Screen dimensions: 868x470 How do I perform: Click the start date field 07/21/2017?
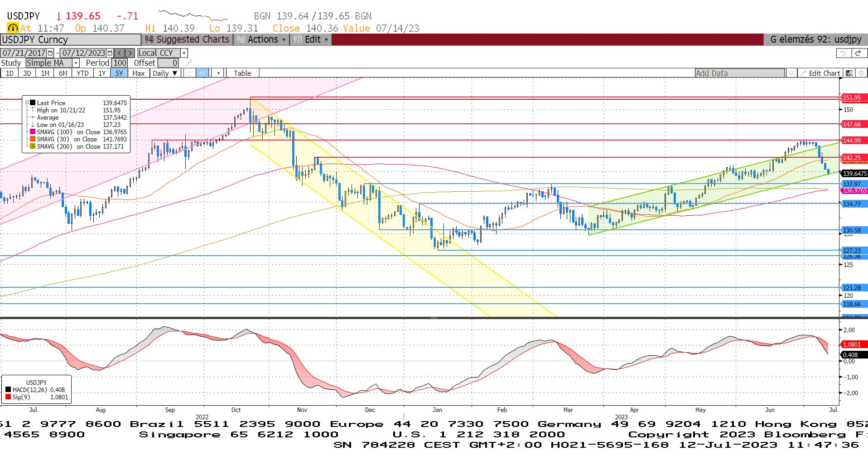24,53
